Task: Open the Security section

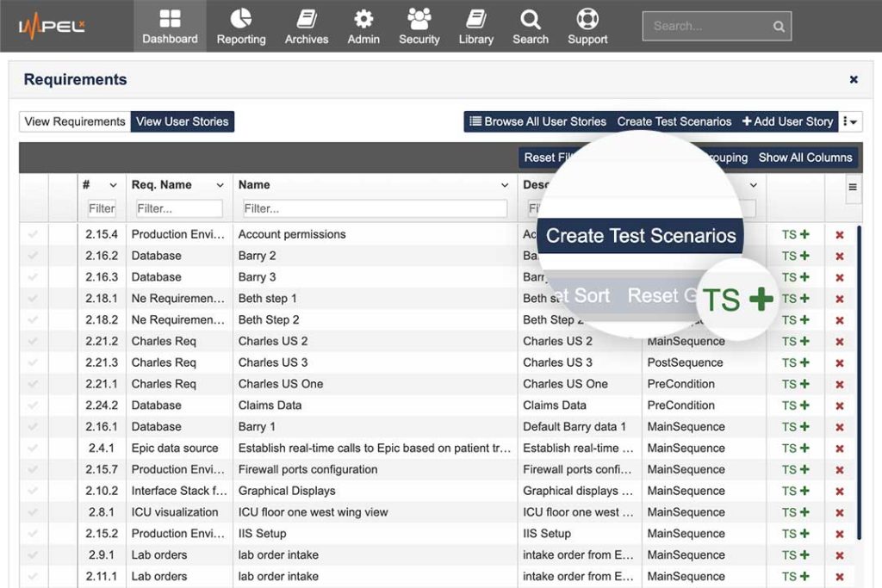Action: click(419, 26)
